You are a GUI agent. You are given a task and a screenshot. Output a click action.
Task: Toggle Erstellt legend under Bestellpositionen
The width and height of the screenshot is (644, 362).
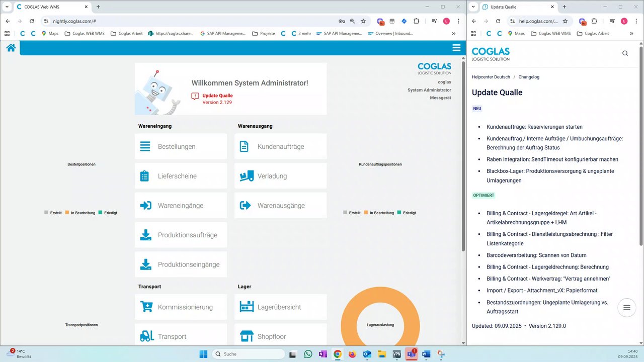pyautogui.click(x=53, y=213)
